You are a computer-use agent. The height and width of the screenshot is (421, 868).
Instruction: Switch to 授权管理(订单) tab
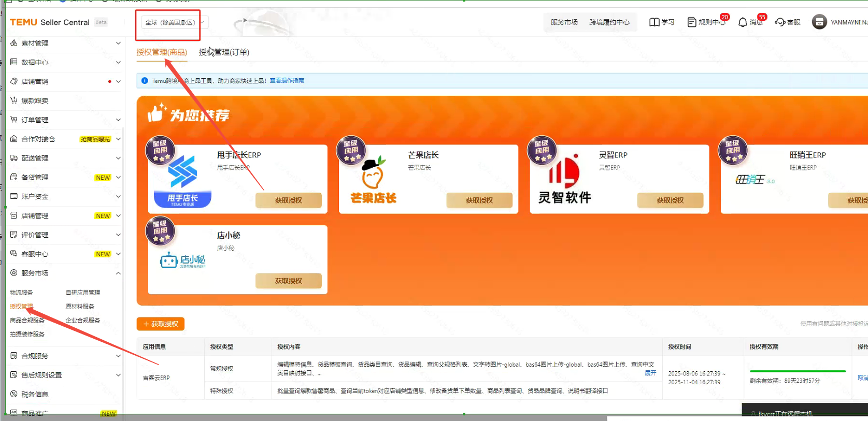coord(224,52)
